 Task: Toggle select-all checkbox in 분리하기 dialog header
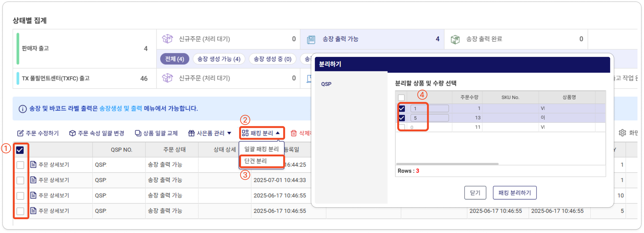coord(401,98)
